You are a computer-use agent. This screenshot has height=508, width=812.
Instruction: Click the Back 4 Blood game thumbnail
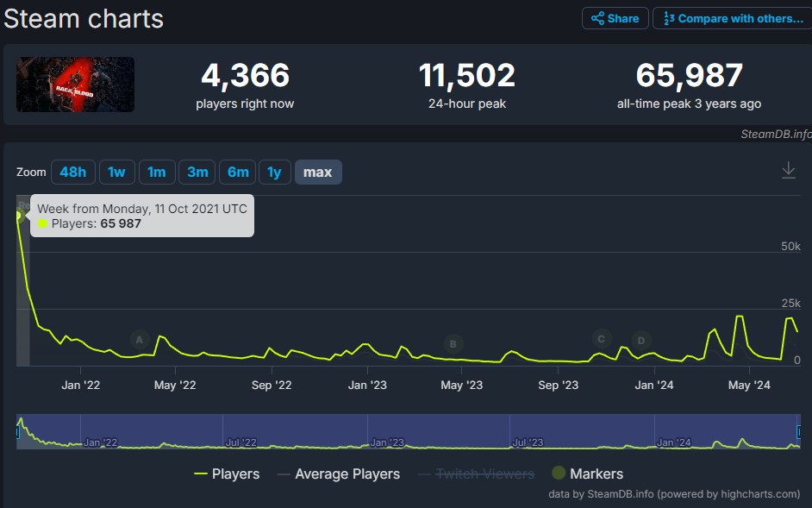[x=76, y=85]
